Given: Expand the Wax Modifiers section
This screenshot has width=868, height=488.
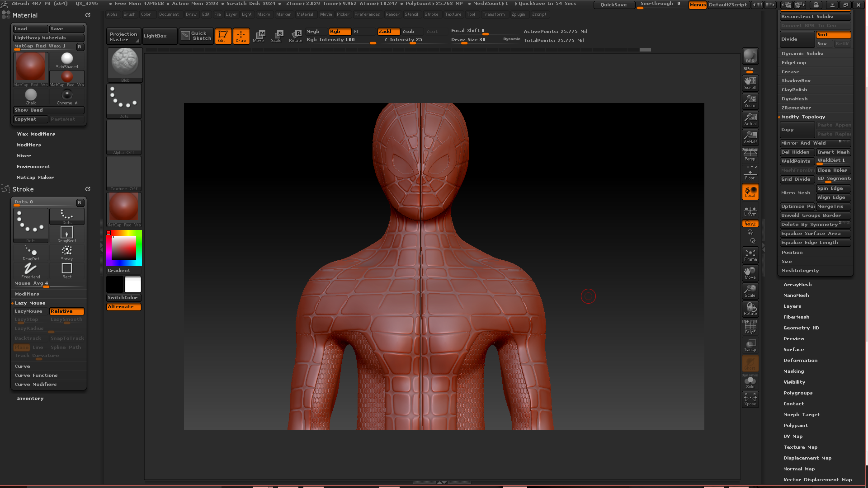Looking at the screenshot, I should point(36,134).
